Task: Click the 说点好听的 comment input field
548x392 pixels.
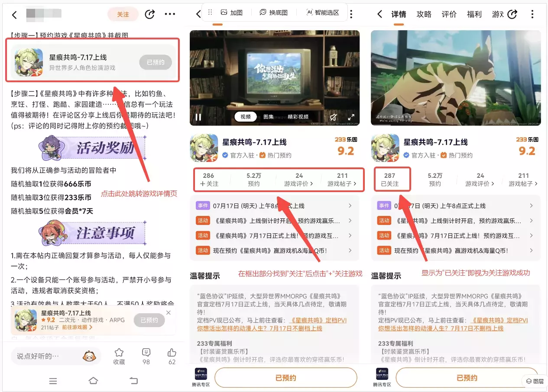Action: [x=48, y=356]
